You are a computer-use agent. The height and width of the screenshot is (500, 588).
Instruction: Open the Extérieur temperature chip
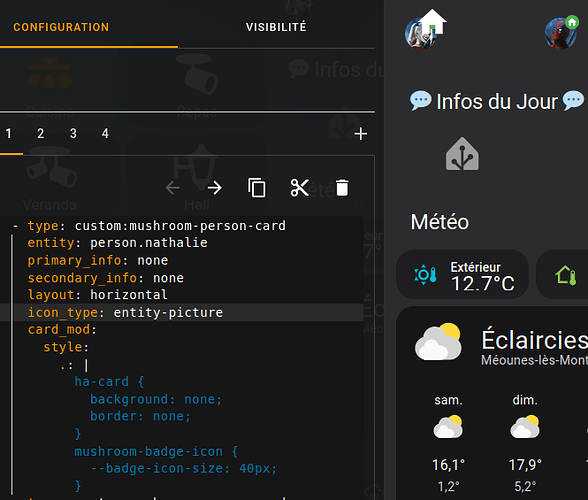point(462,275)
